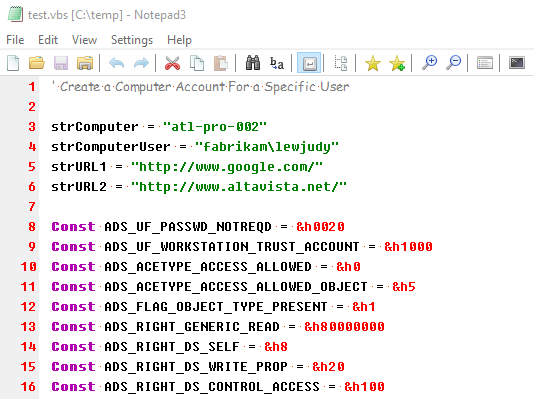
Task: Paste using the clipboard icon
Action: [x=221, y=63]
